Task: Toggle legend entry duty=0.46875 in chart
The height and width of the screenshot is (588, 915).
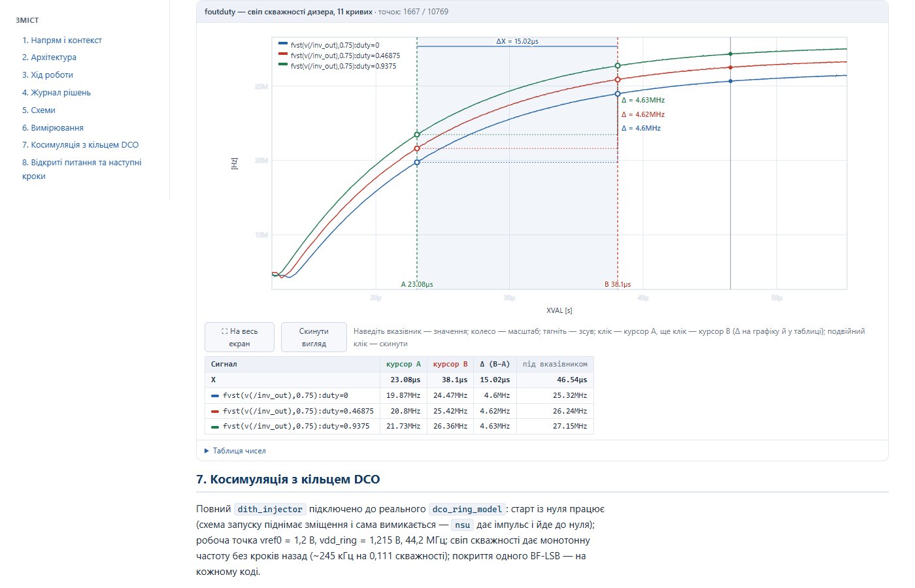Action: (339, 56)
